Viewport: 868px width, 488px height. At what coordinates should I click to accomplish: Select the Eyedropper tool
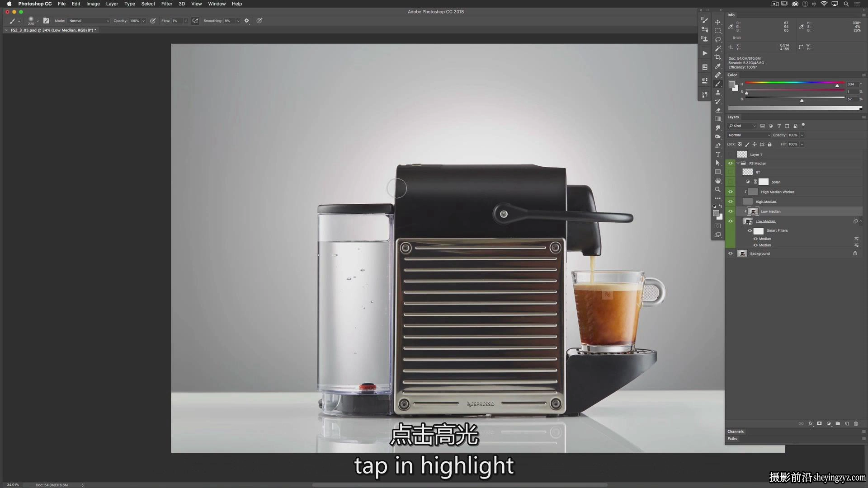coord(717,66)
